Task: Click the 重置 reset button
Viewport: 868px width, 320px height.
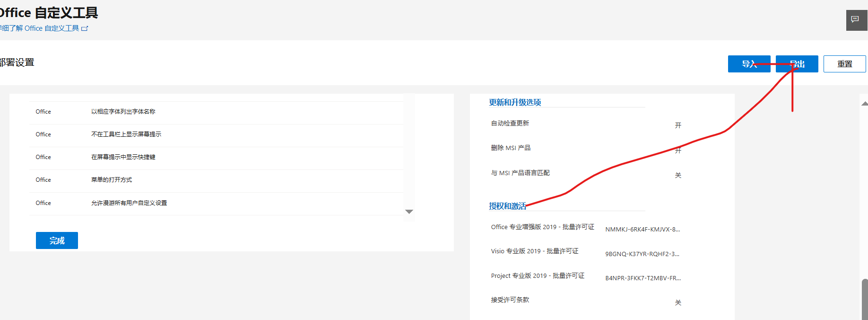Action: coord(845,64)
